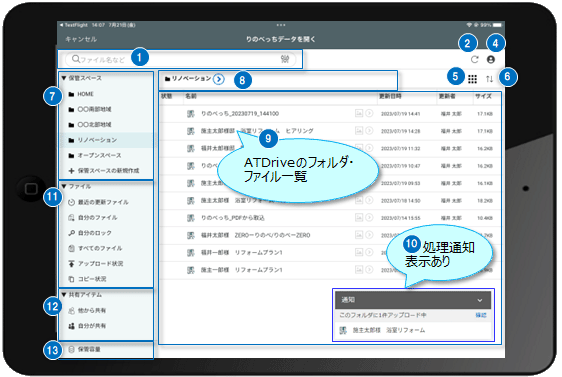The width and height of the screenshot is (562, 377).
Task: Open file 施主一郎様 リフォームプラン1
Action: pos(242,270)
